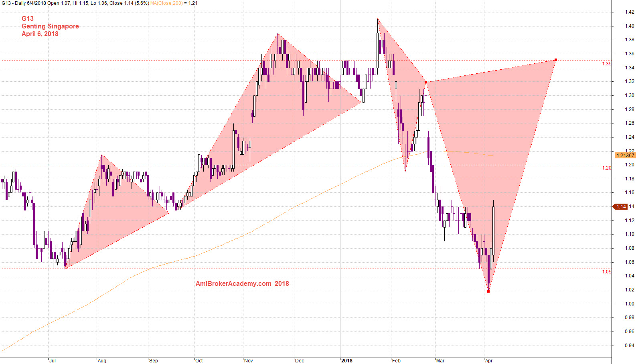Click the G13 ticker annotation
This screenshot has width=636, height=364.
[28, 18]
